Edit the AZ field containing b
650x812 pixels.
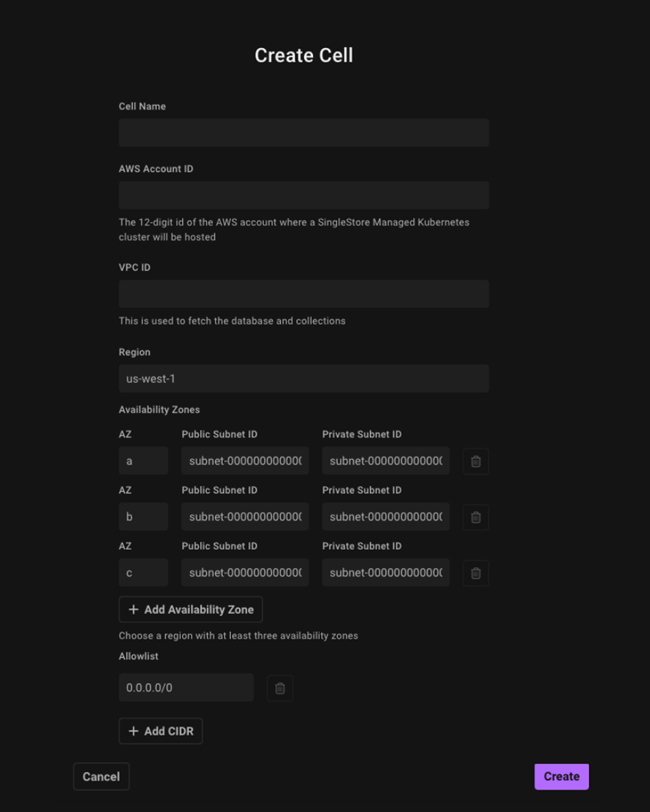click(143, 517)
